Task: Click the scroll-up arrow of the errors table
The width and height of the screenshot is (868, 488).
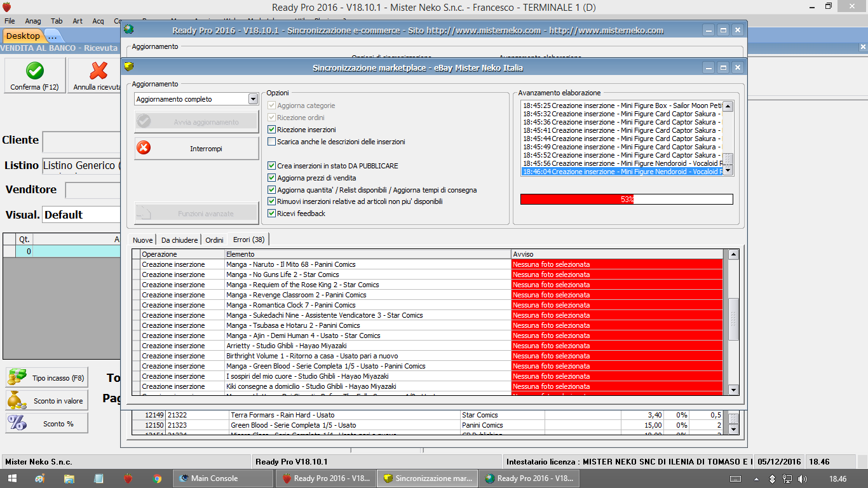Action: coord(733,254)
